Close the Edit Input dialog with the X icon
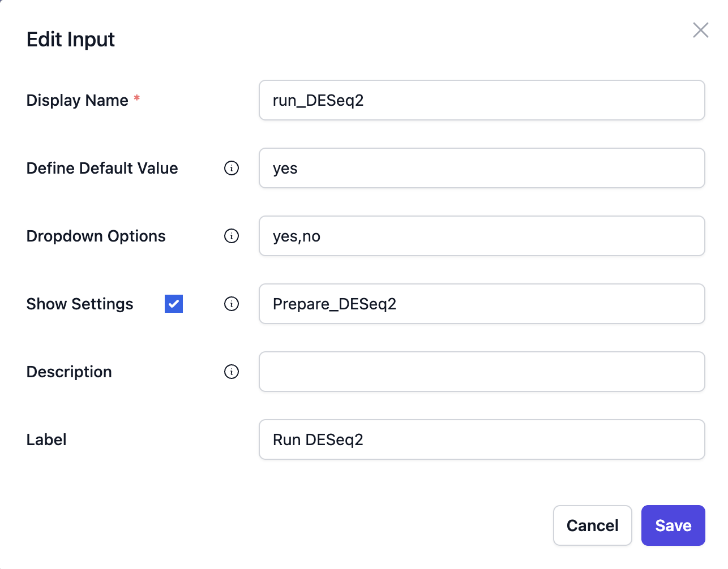Screen dimensions: 728x569 [700, 30]
